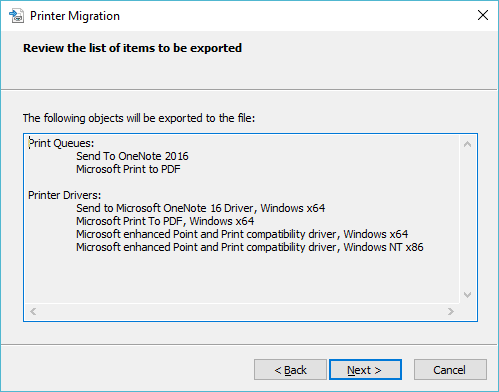Screen dimensions: 499x392
Task: Click the Review the list heading text
Action: 132,48
